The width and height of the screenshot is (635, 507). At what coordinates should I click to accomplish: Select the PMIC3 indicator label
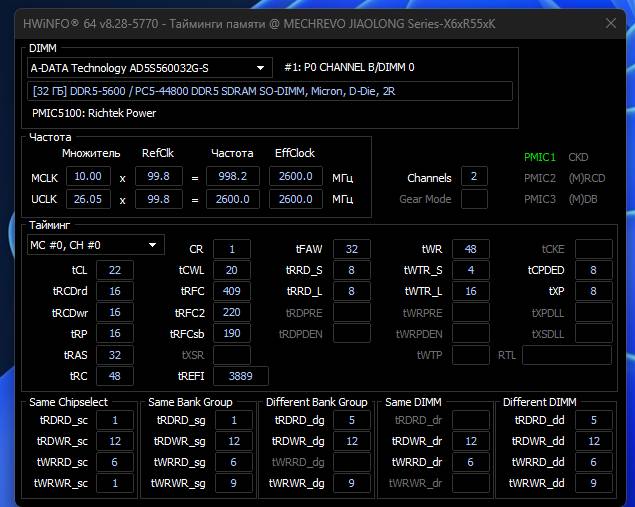click(x=539, y=199)
